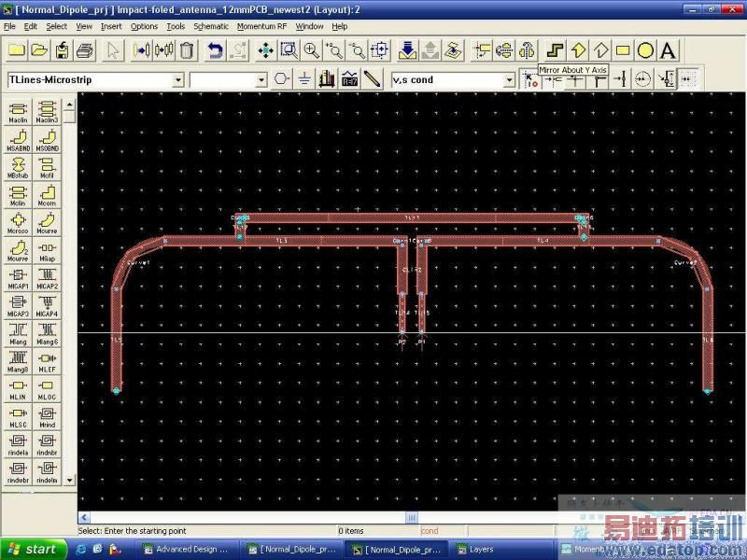The height and width of the screenshot is (560, 747).
Task: Select the yellow Rectangle tool
Action: (623, 50)
